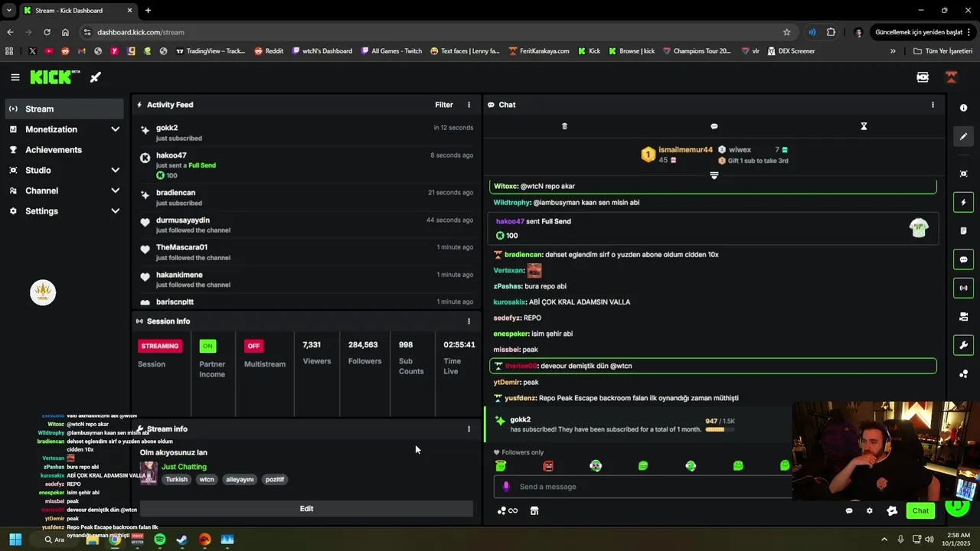
Task: Open Chat panel three-dot options menu
Action: point(933,105)
